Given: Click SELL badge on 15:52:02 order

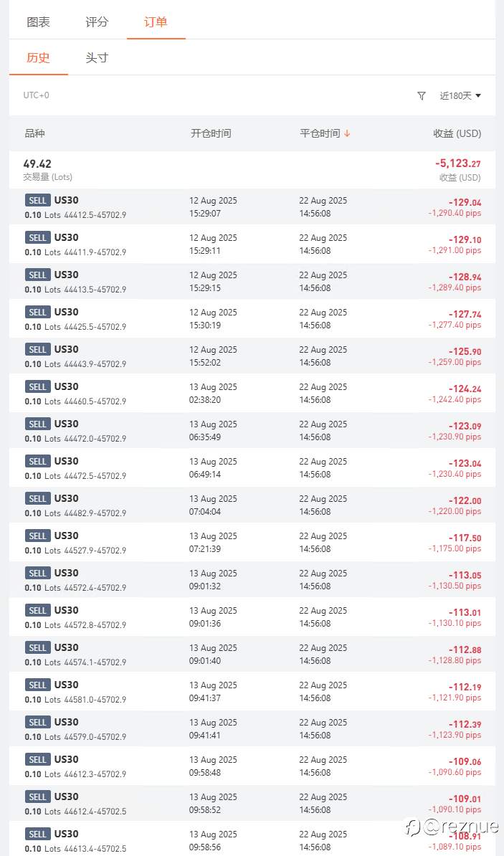Looking at the screenshot, I should pyautogui.click(x=38, y=349).
